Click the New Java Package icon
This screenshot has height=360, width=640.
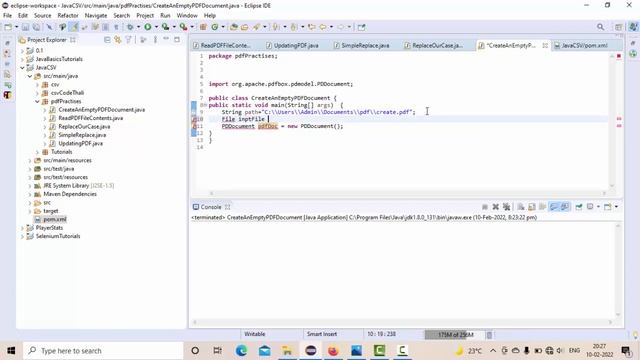coord(203,27)
